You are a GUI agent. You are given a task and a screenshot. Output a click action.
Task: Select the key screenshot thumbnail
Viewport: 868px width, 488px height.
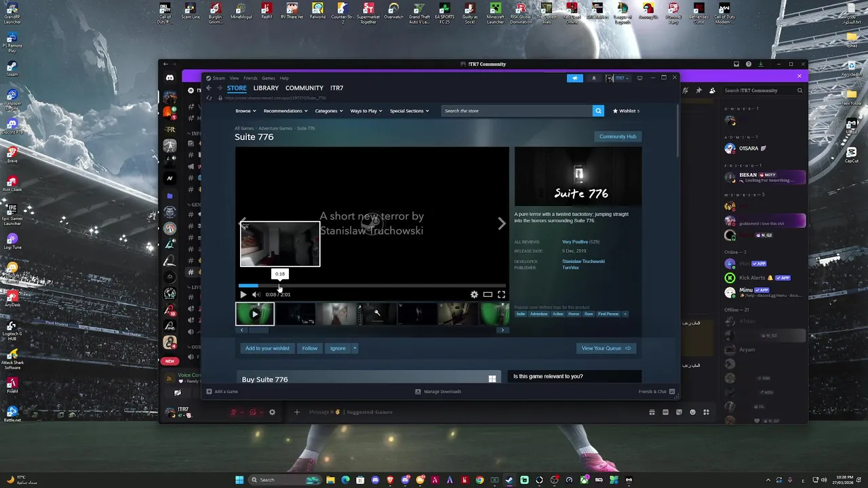[x=377, y=314]
